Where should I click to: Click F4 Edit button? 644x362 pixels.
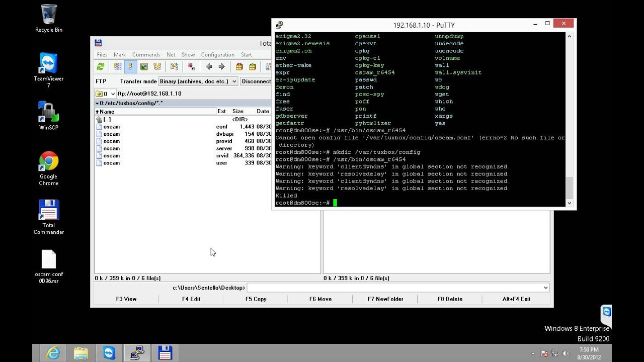(191, 299)
